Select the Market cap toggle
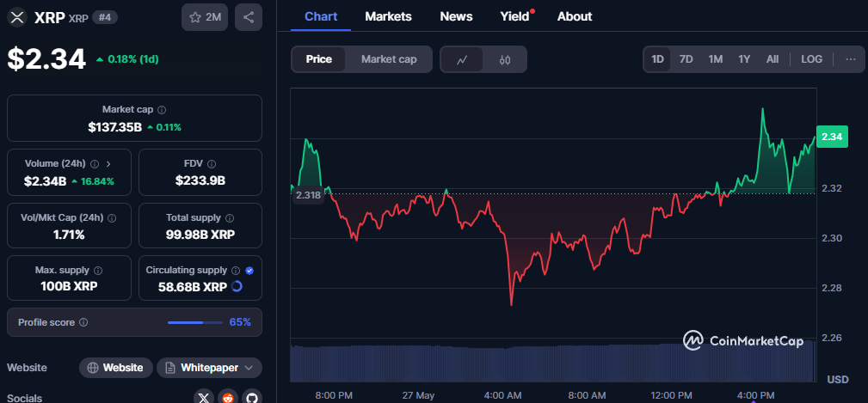 [389, 59]
